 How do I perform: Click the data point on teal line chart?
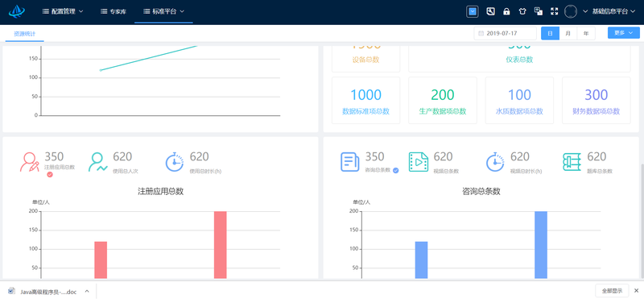[x=101, y=70]
